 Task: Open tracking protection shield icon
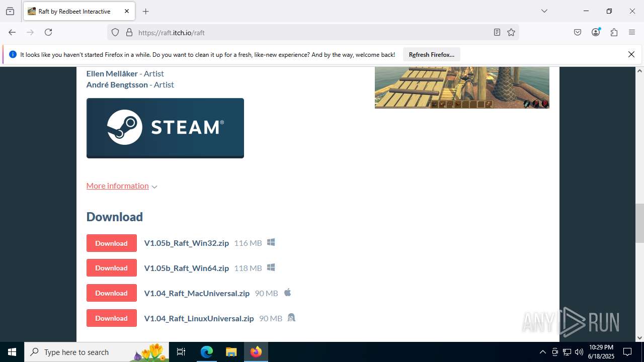click(x=115, y=32)
